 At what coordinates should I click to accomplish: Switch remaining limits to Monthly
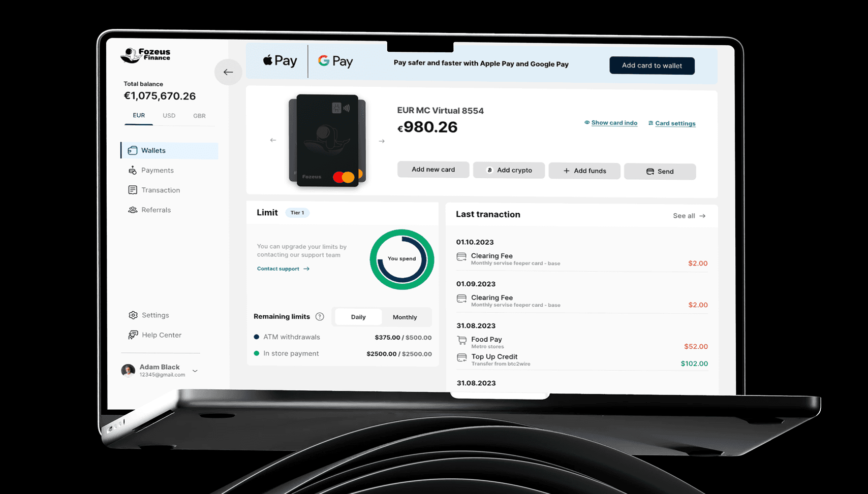(405, 317)
